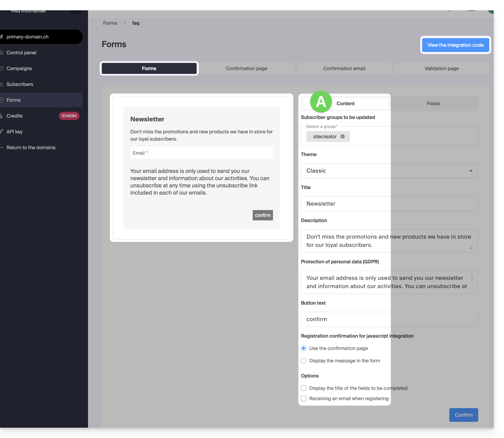Open the Select a group combo box
Screen dimensions: 504x438
[413, 136]
